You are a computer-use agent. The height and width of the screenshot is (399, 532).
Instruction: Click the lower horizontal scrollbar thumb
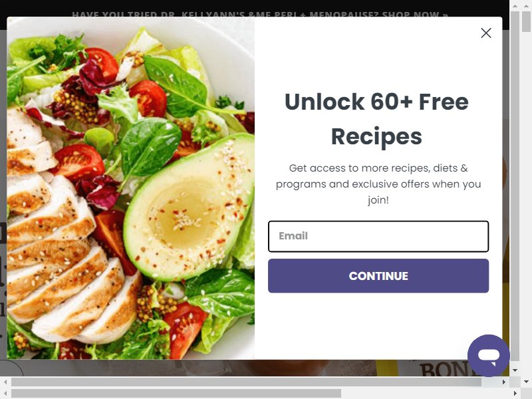click(x=176, y=394)
